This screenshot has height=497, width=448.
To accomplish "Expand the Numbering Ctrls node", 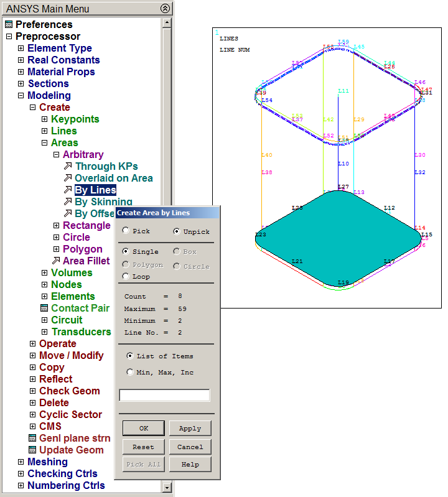I will coord(21,485).
